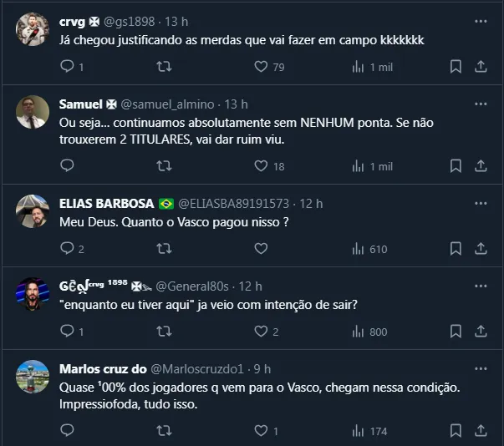The width and height of the screenshot is (504, 446).
Task: Share the General80s tweet
Action: point(481,332)
